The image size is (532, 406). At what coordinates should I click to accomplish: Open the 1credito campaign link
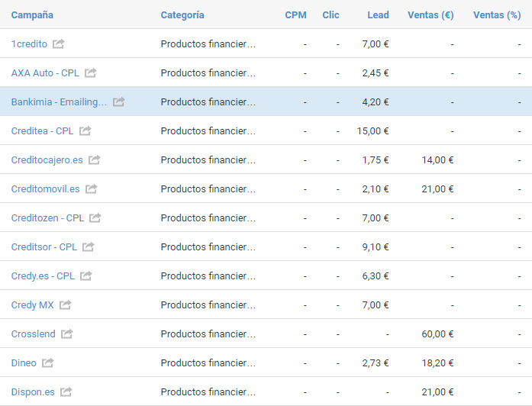[29, 43]
